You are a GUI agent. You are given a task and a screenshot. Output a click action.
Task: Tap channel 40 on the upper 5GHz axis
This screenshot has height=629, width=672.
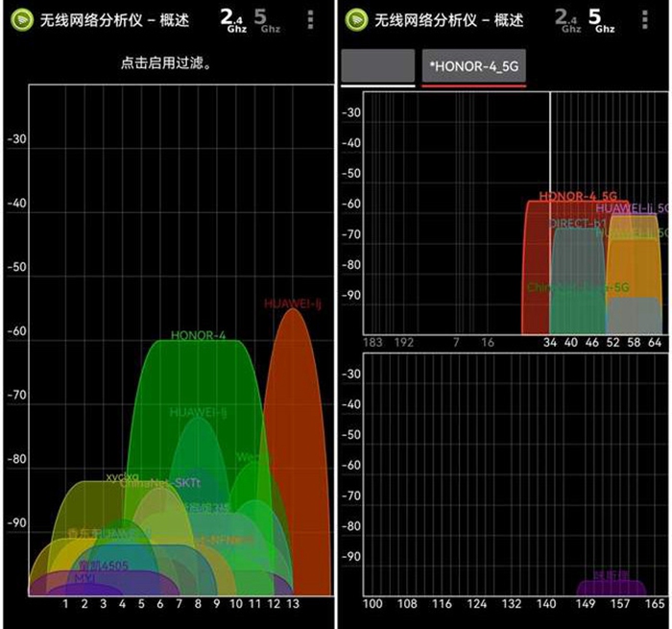[x=570, y=342]
